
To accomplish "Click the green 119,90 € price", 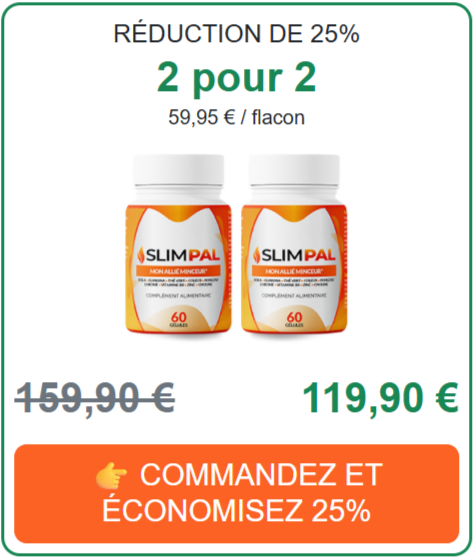I will coord(380,398).
